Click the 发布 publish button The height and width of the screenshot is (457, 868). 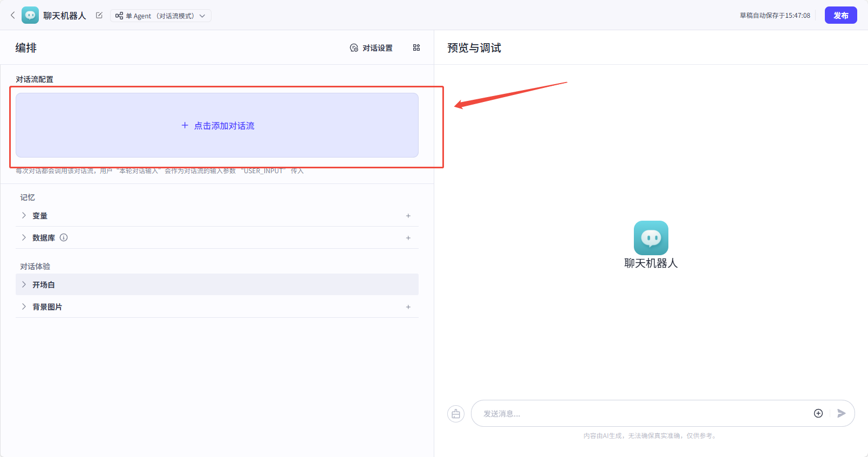click(840, 15)
